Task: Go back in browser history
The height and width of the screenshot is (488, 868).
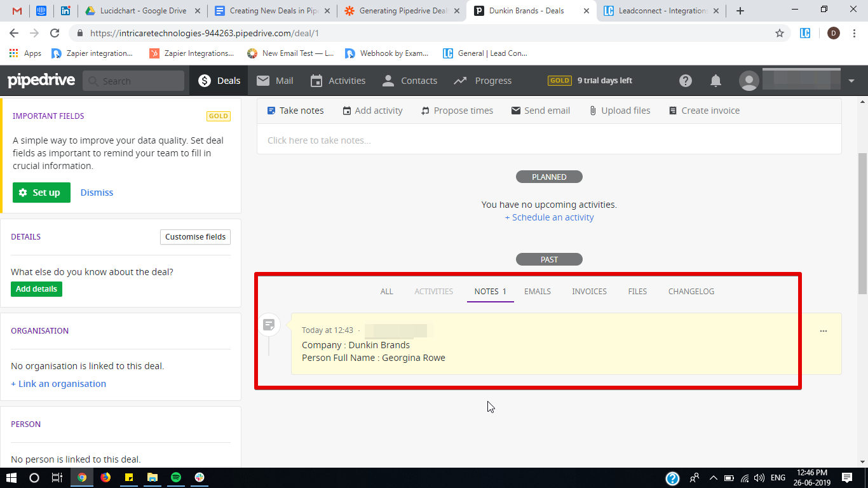Action: point(14,33)
